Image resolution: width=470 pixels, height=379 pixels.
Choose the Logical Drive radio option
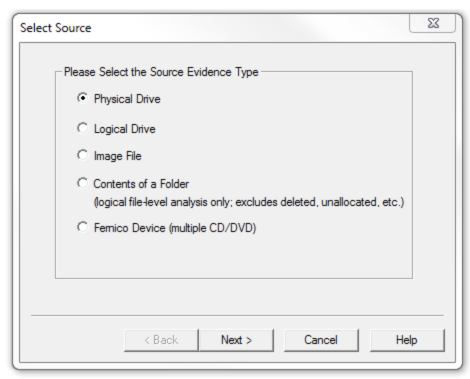[x=83, y=128]
